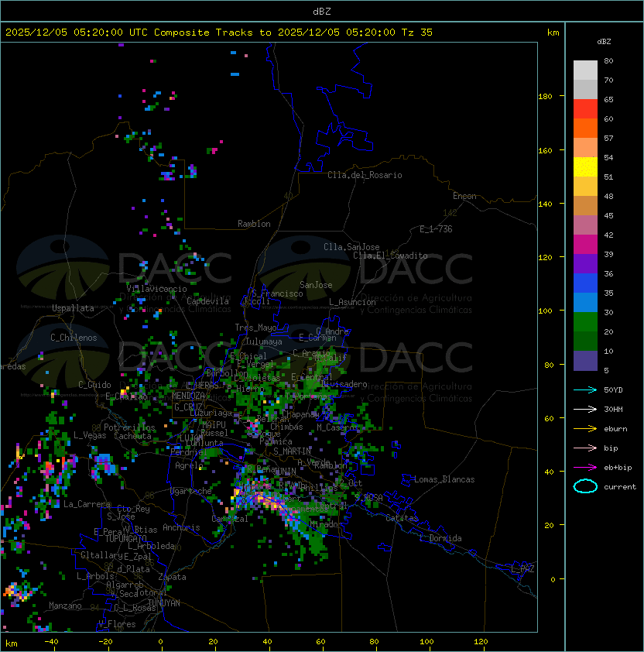Click the 'S_Francisco' map label
Viewport: 644px width, 652px height.
(x=277, y=293)
